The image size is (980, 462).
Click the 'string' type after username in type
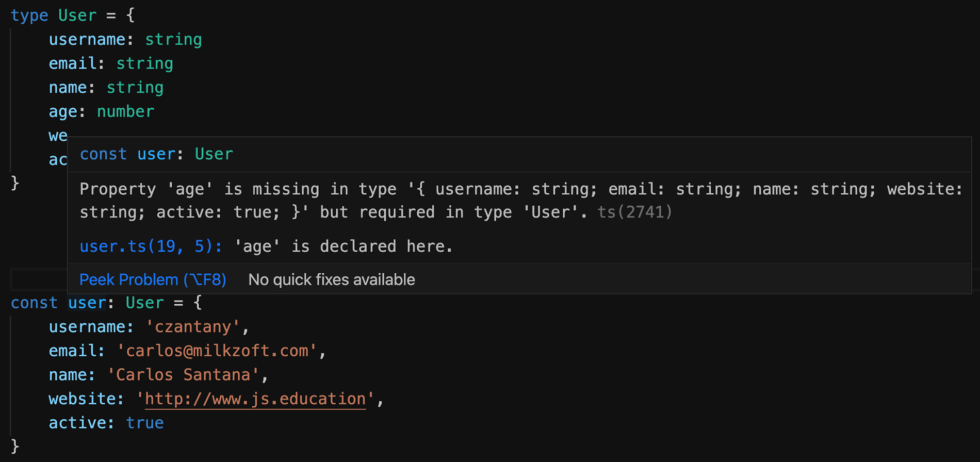click(173, 40)
